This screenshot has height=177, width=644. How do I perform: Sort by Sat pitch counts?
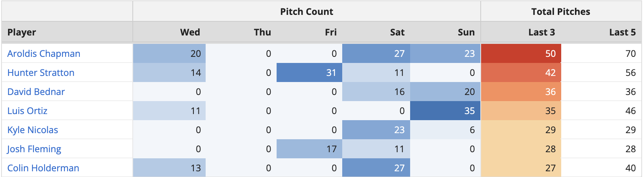click(x=397, y=32)
